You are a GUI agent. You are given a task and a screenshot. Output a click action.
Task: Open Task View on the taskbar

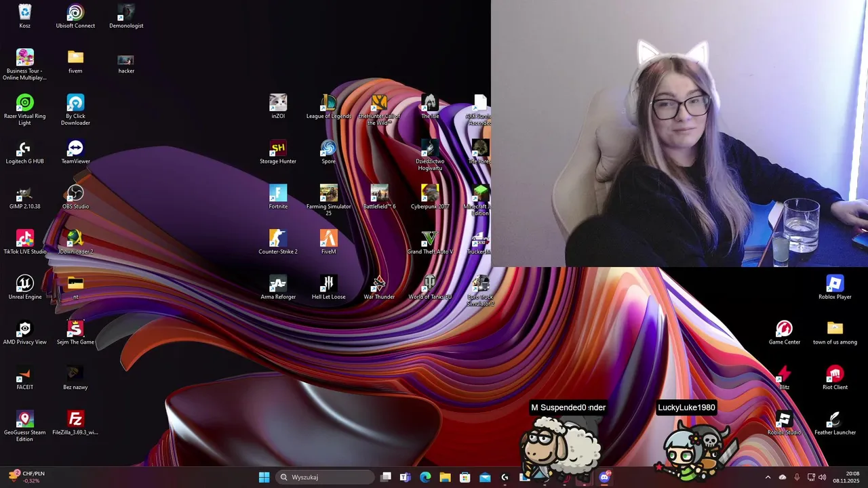[386, 477]
